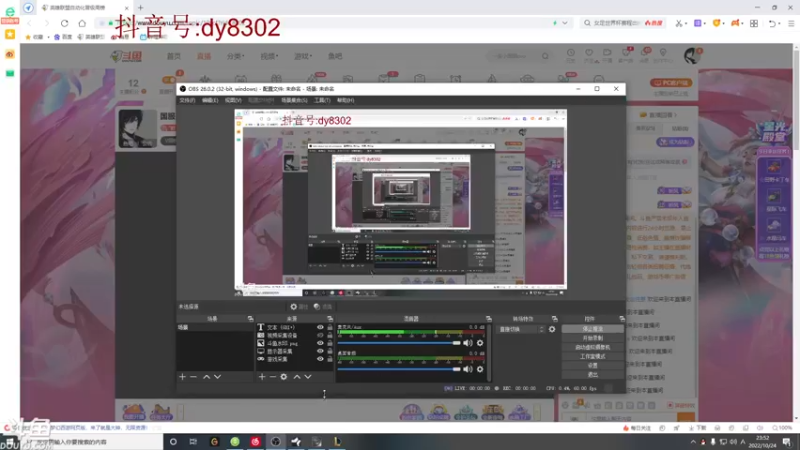The height and width of the screenshot is (450, 800).
Task: Toggle visibility of the display capture source
Action: (320, 351)
